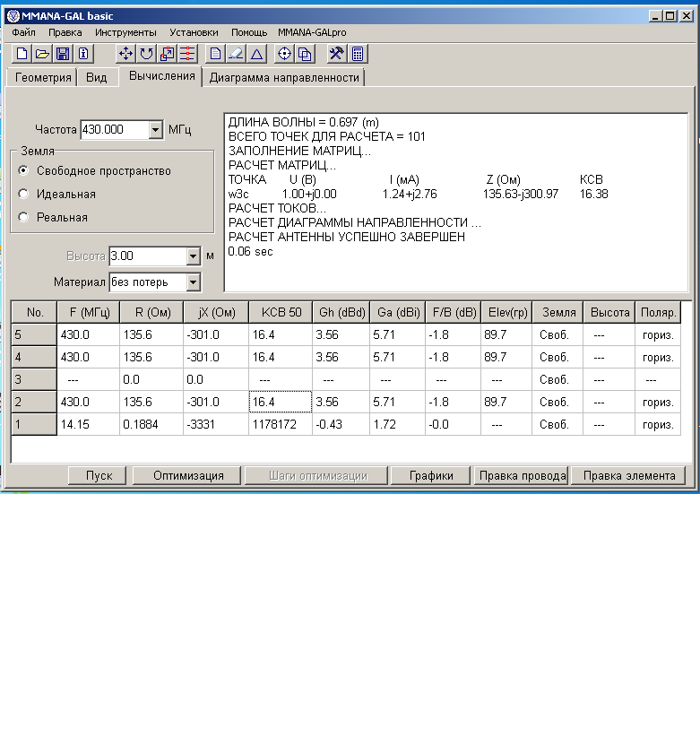Choose the Идеальная ground option
The width and height of the screenshot is (700, 737).
pos(23,194)
